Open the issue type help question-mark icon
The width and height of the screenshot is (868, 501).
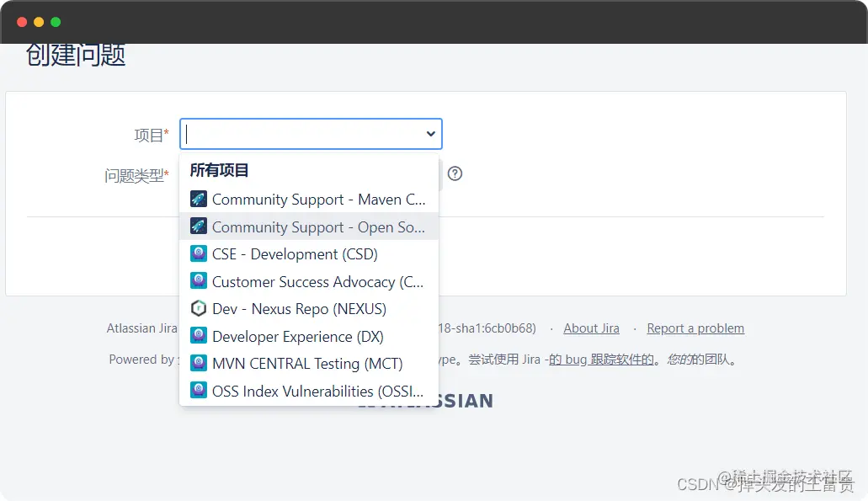[x=455, y=173]
